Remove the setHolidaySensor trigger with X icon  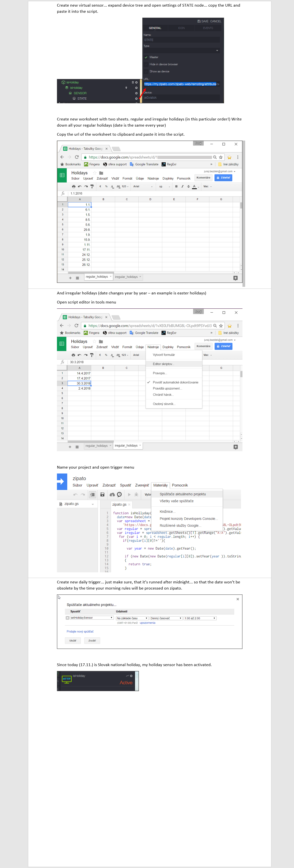[x=67, y=618]
